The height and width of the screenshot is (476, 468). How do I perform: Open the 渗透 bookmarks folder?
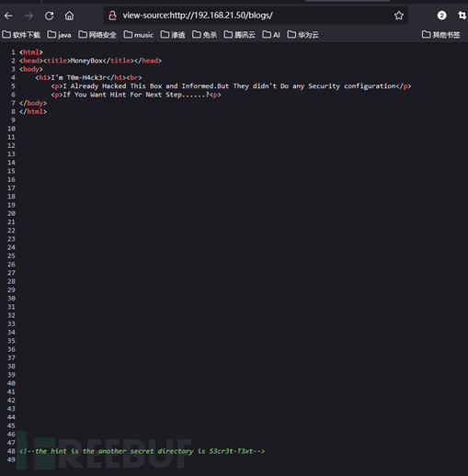click(x=173, y=35)
